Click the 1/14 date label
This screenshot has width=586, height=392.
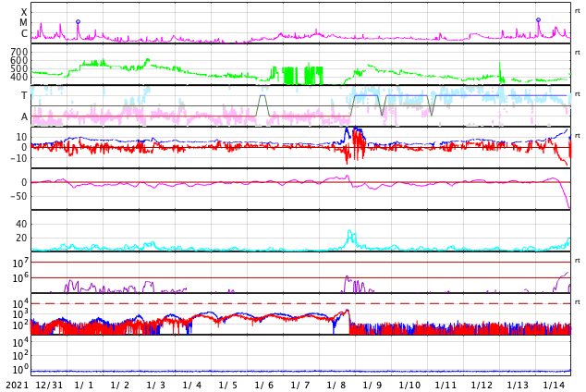[554, 386]
